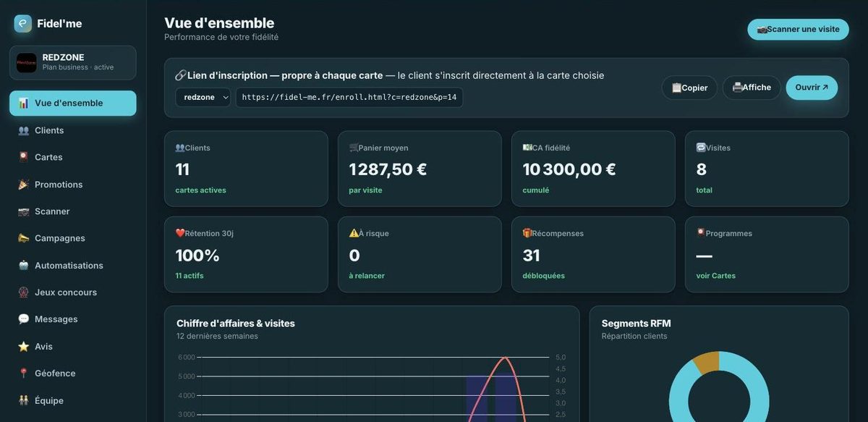Follow the voir Cartes link
The height and width of the screenshot is (422, 868).
[716, 276]
